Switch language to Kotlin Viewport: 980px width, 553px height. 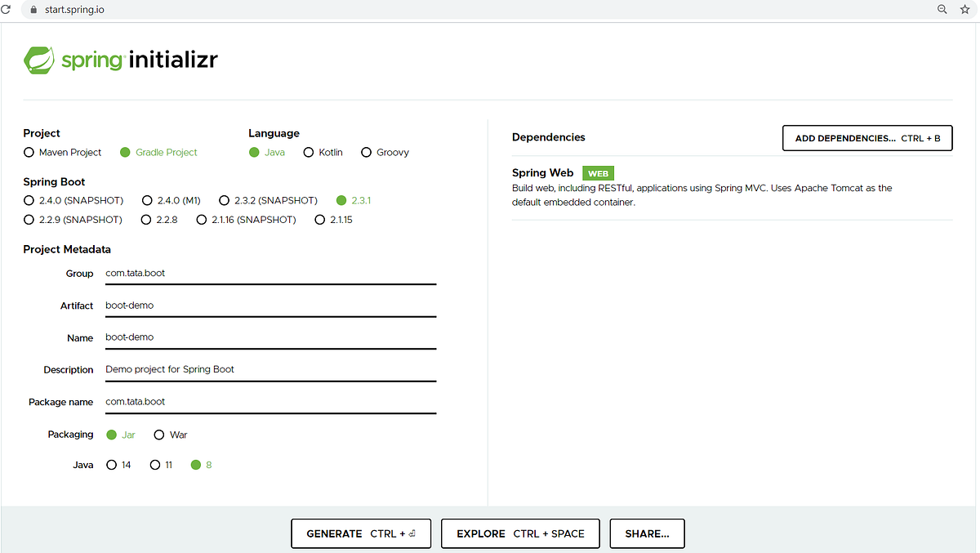pyautogui.click(x=309, y=152)
